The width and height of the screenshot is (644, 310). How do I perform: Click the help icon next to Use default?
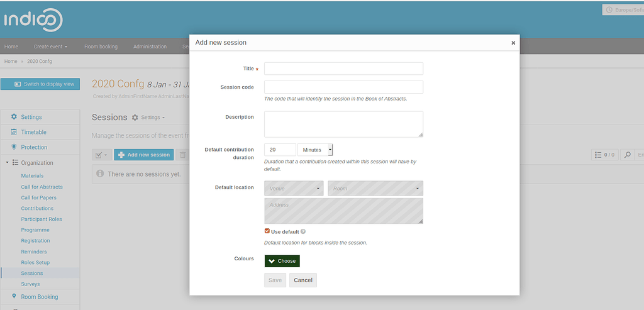pos(303,231)
